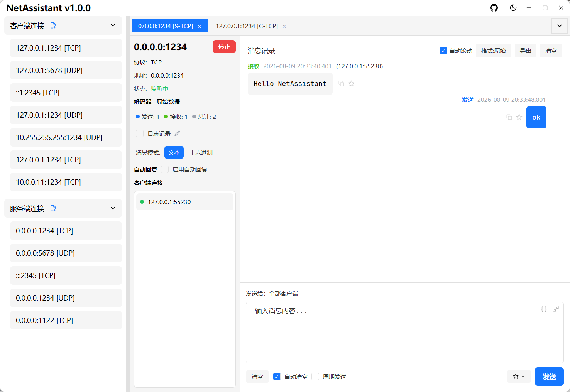This screenshot has height=392, width=570.
Task: Enable the 日志记录 checkbox
Action: (140, 133)
